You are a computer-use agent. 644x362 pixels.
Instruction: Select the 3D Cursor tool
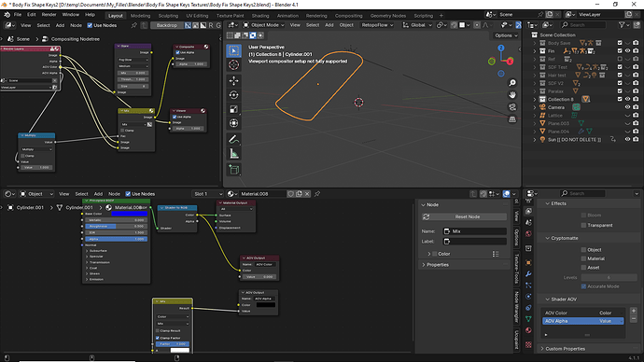click(x=233, y=65)
